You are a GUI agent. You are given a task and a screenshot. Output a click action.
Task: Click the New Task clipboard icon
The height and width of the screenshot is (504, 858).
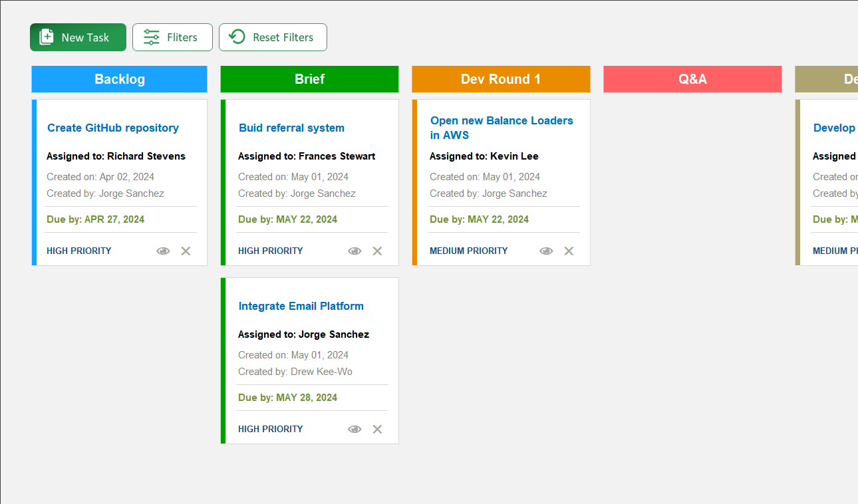(x=47, y=37)
